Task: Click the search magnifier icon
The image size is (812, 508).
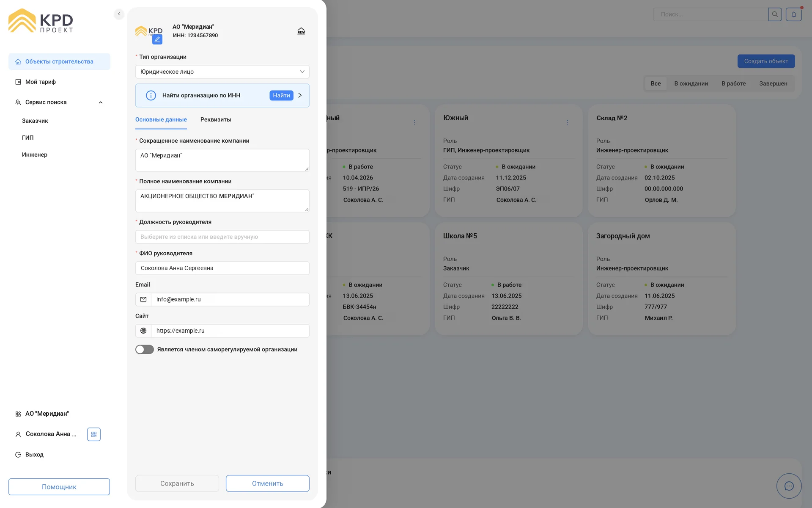Action: [775, 14]
